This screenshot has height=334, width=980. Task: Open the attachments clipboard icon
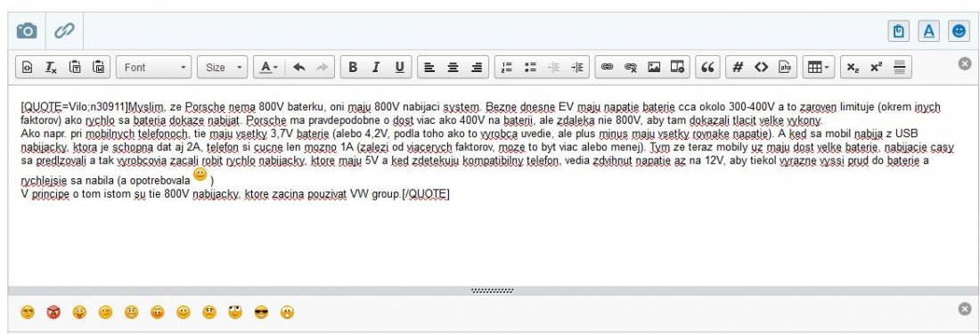tap(899, 31)
